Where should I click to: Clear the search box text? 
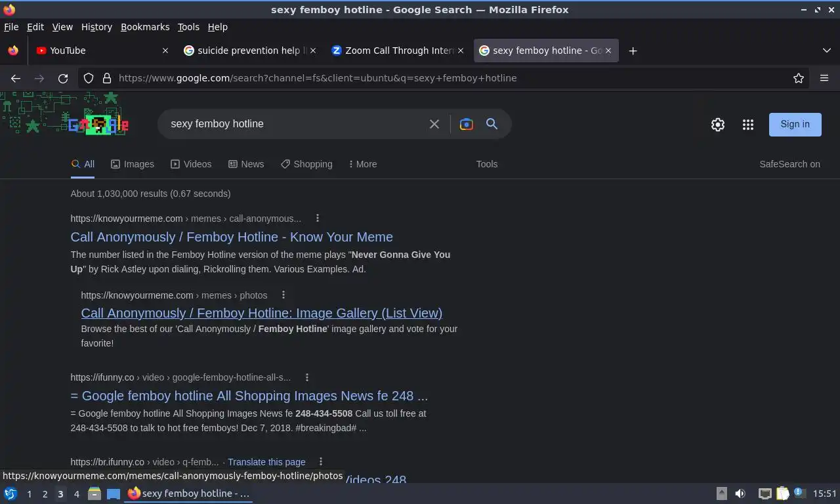pos(434,124)
